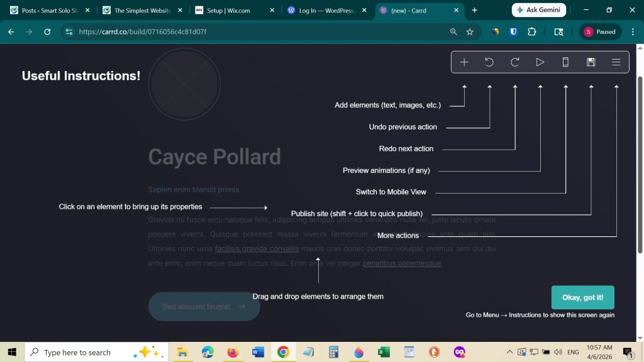
Task: Open Chrome's three-dot menu
Action: (633, 31)
